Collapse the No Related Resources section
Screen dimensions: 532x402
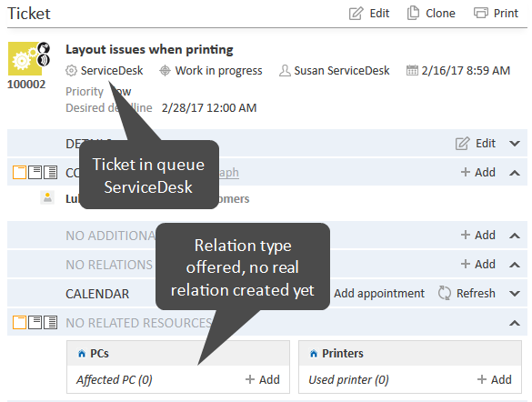(515, 323)
